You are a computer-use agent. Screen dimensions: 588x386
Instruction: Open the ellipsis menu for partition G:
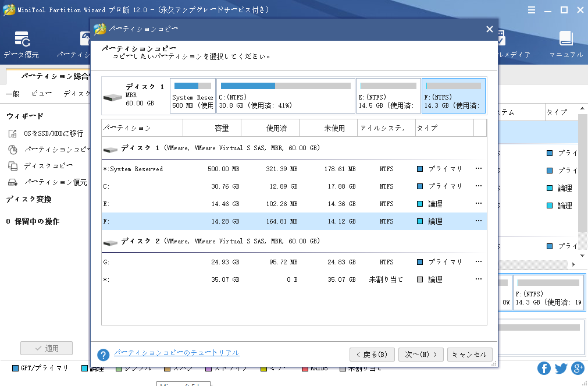coord(478,261)
